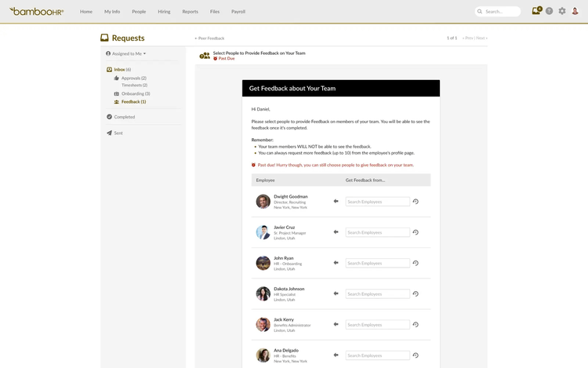Go back via the Peer Feedback link
588x368 pixels.
coord(209,38)
